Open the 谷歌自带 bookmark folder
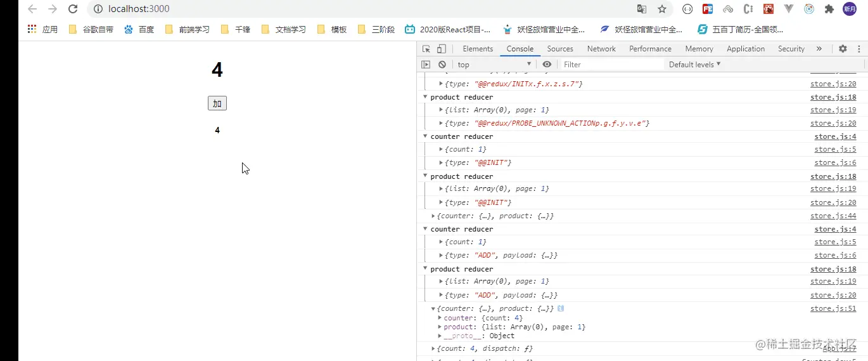The width and height of the screenshot is (868, 361). 91,29
